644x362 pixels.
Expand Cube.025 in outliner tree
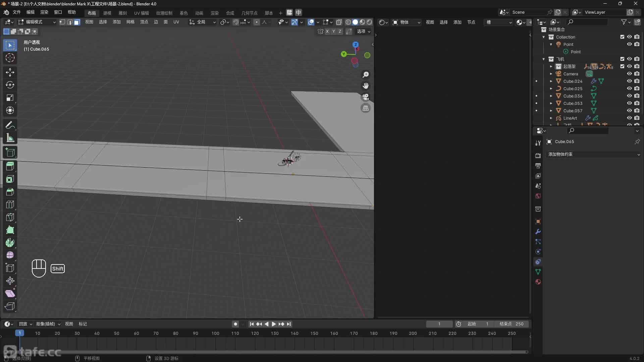[551, 88]
